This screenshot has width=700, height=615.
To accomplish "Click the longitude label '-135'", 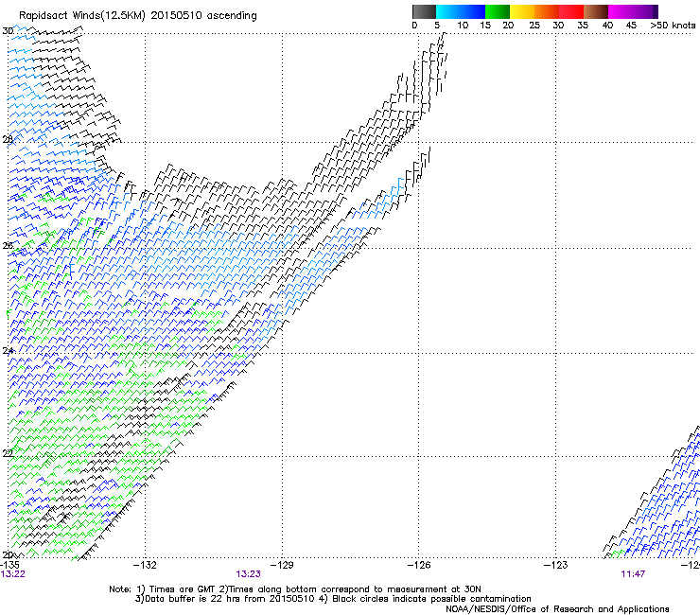I will coord(9,565).
